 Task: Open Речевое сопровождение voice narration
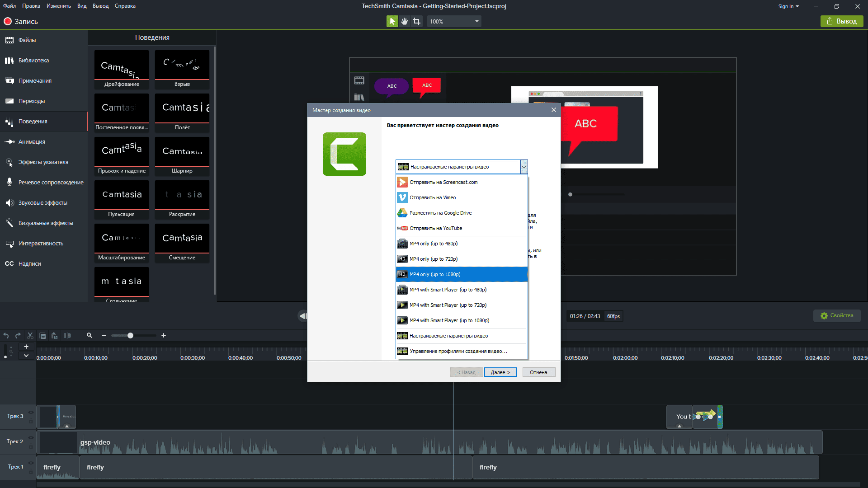tap(43, 183)
